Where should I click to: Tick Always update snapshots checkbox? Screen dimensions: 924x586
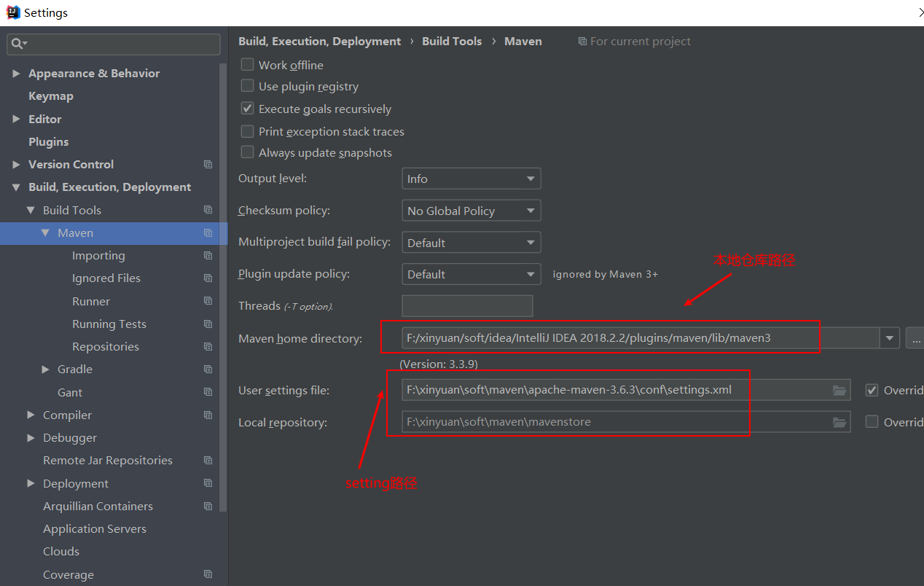pyautogui.click(x=248, y=152)
